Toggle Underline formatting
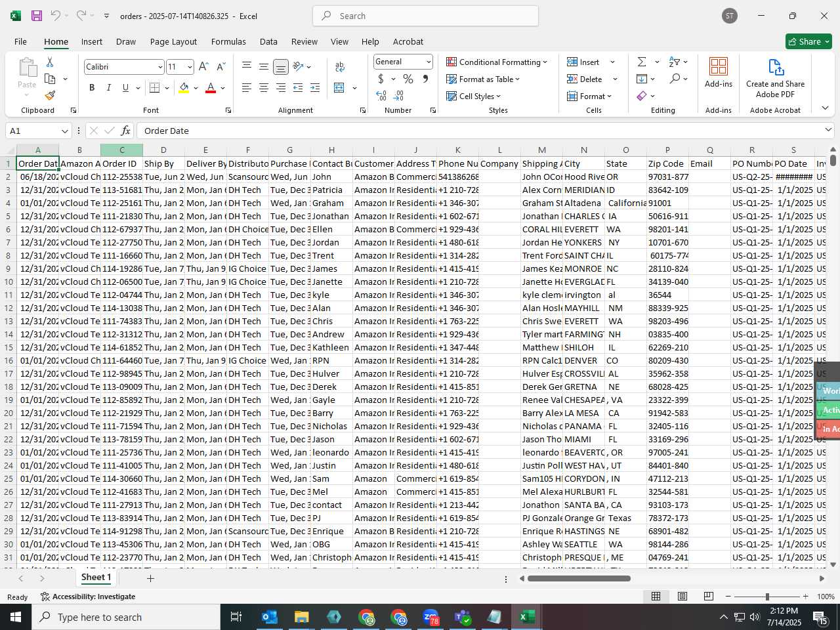840x630 pixels. pos(125,88)
